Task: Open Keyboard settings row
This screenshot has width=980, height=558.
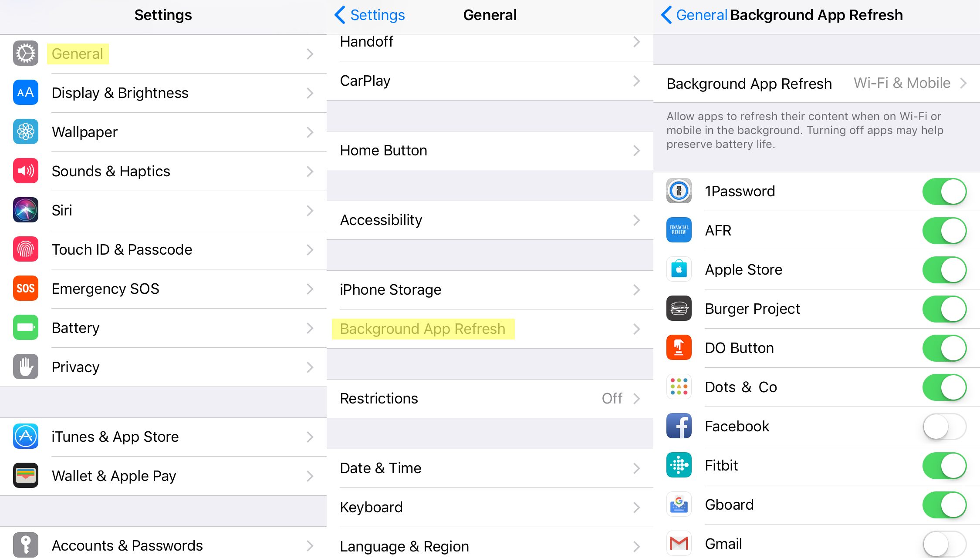Action: (371, 507)
